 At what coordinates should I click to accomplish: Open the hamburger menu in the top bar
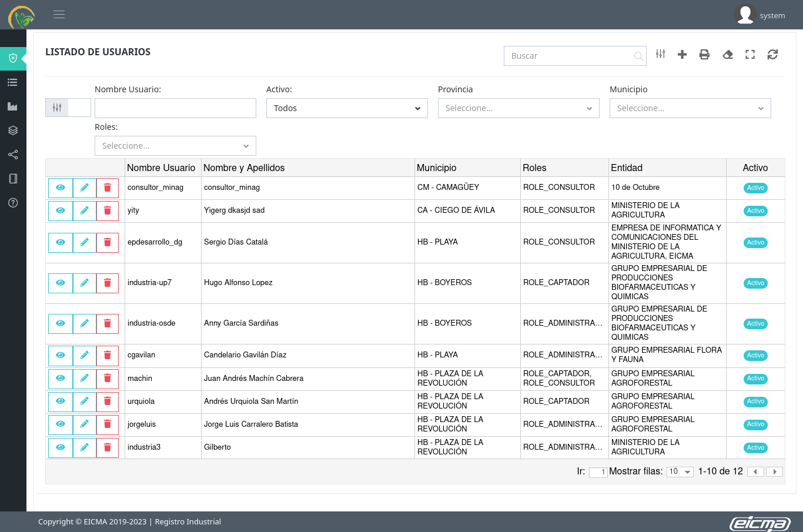pos(59,15)
